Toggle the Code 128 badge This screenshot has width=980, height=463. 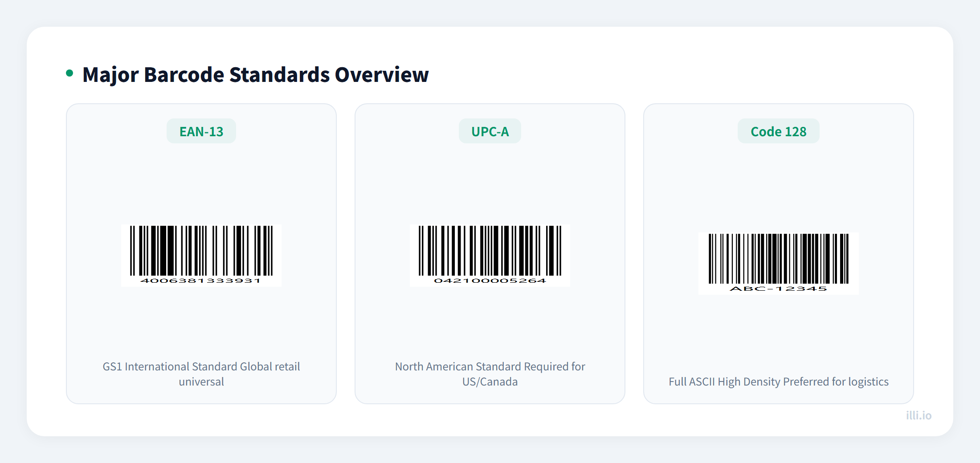[778, 131]
